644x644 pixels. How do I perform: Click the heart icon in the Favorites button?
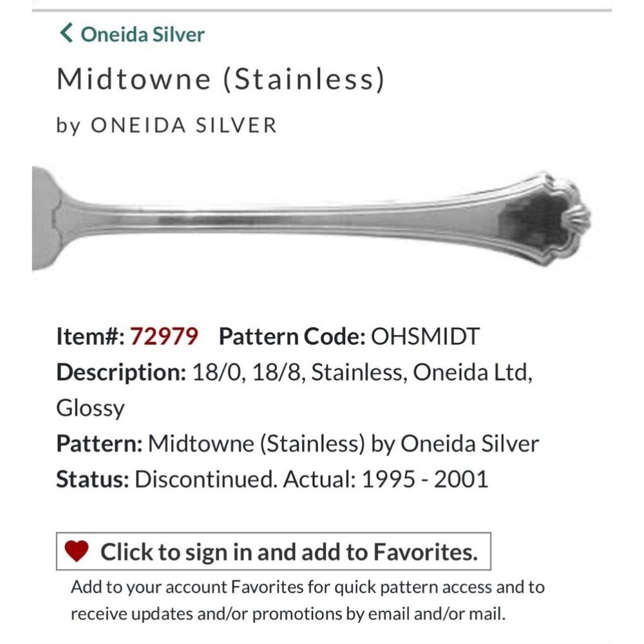point(77,552)
